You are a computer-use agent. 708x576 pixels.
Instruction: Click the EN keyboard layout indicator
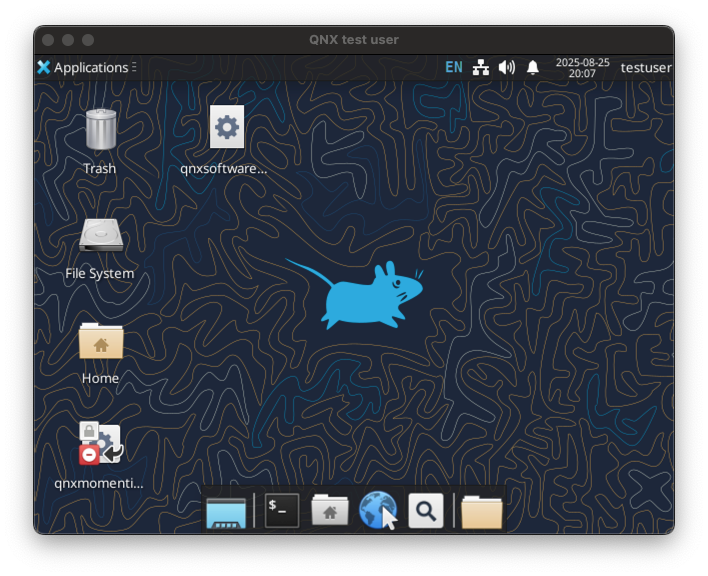pyautogui.click(x=454, y=67)
